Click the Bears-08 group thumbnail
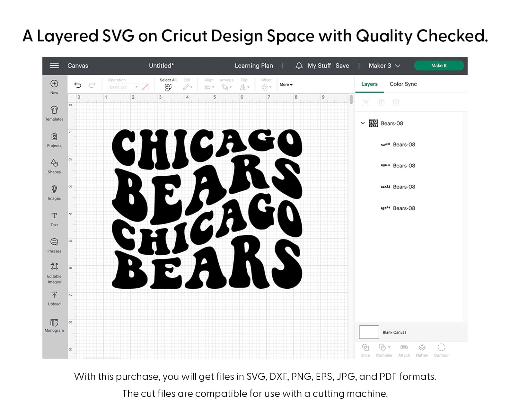The height and width of the screenshot is (420, 510). [373, 123]
